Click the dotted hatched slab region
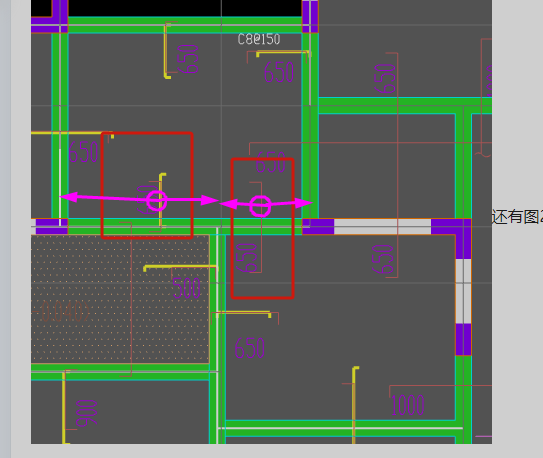This screenshot has height=458, width=543. tap(120, 299)
